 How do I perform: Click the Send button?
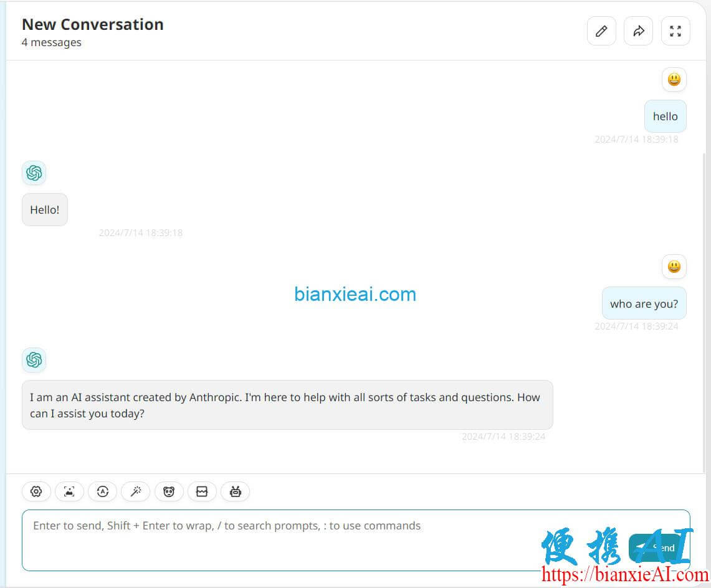[x=659, y=548]
